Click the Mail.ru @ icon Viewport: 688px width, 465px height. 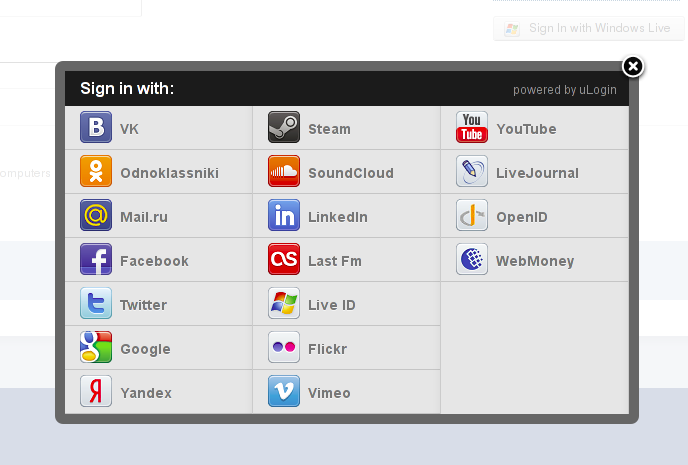(96, 216)
